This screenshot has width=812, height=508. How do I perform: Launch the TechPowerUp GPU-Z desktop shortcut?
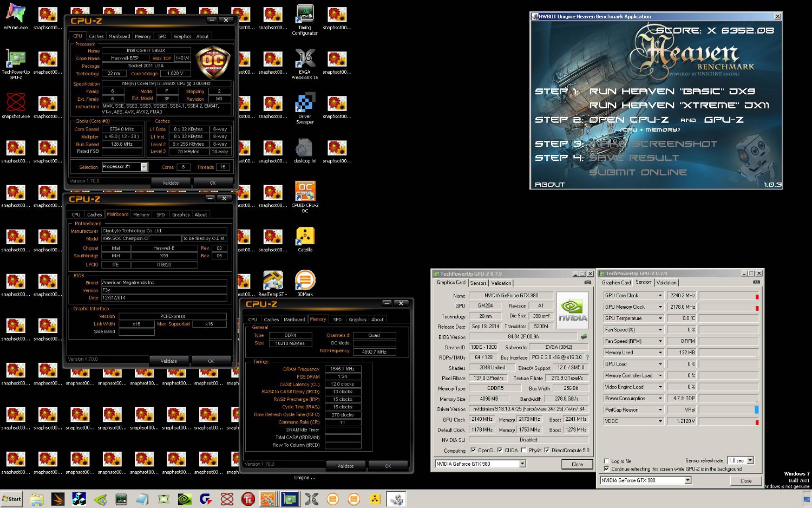click(x=16, y=64)
